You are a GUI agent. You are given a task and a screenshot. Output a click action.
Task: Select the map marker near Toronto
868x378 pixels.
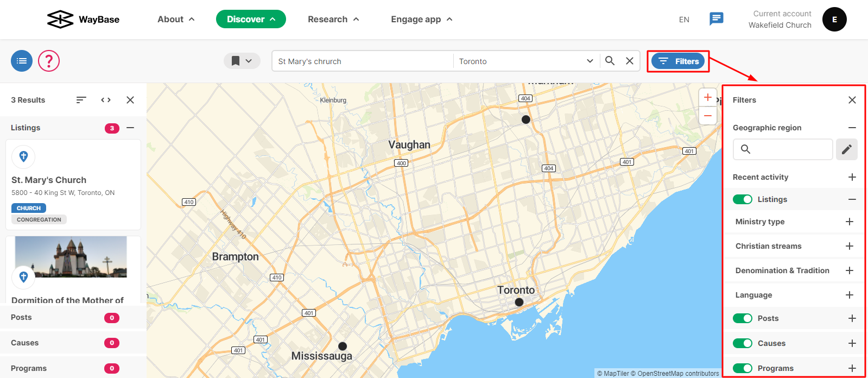(x=519, y=302)
